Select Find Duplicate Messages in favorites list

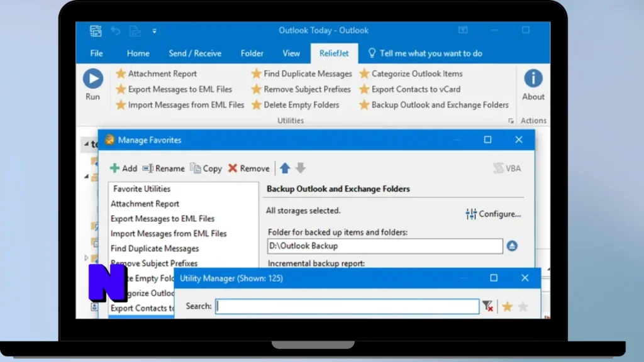pyautogui.click(x=155, y=249)
